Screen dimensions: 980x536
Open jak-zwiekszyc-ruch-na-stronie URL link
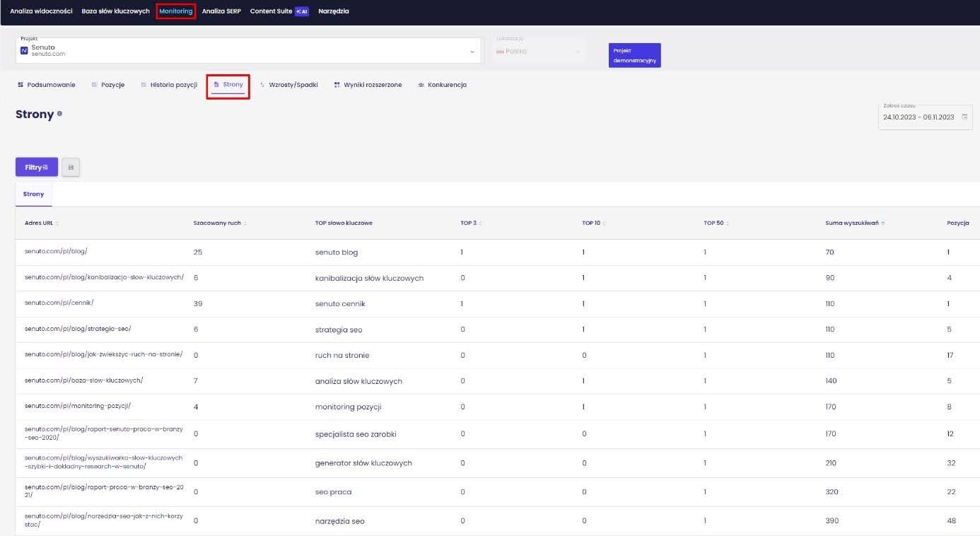tap(103, 354)
